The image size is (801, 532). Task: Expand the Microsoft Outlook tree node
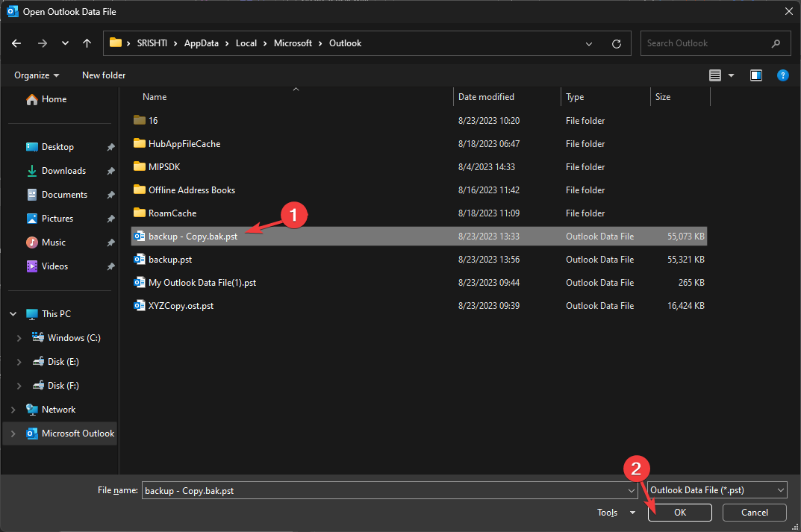13,434
